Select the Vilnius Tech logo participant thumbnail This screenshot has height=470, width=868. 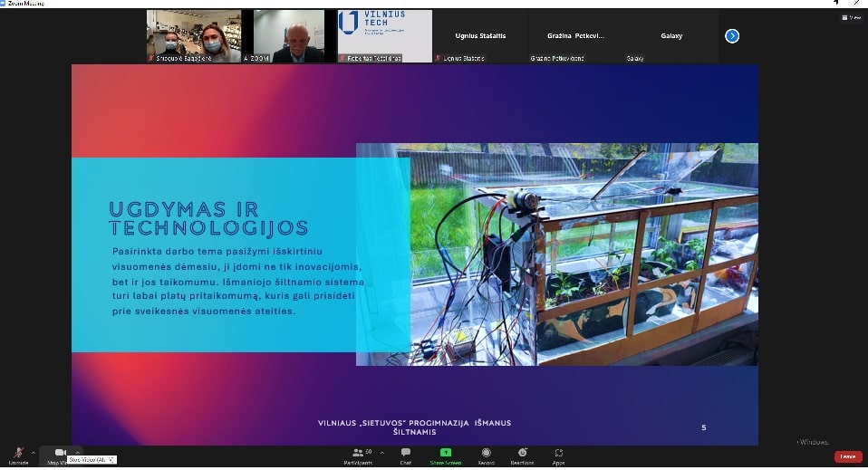385,36
